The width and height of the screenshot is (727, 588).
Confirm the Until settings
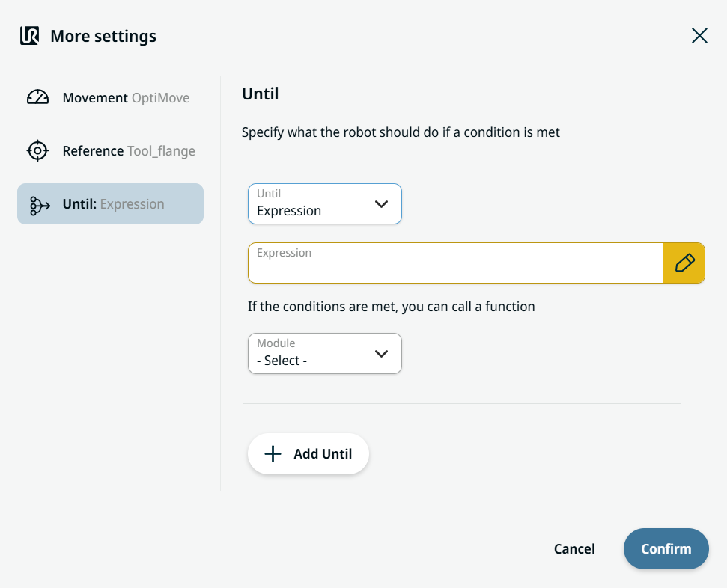pos(666,548)
